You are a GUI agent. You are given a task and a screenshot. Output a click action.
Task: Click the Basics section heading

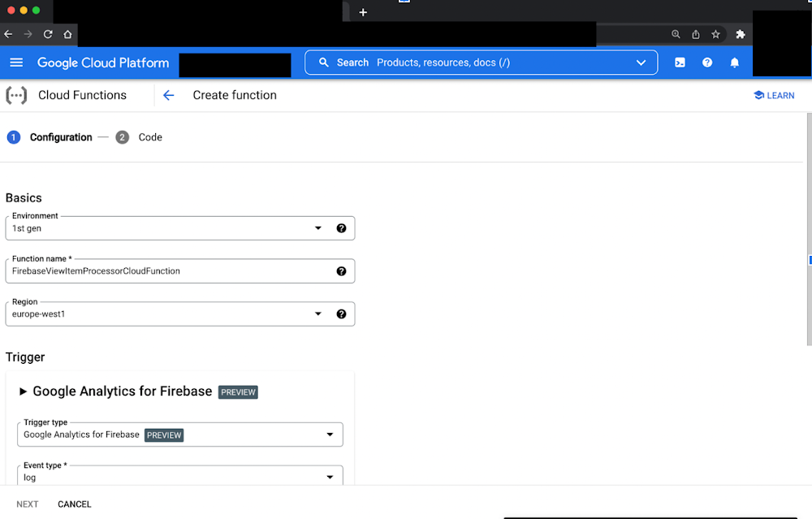24,198
